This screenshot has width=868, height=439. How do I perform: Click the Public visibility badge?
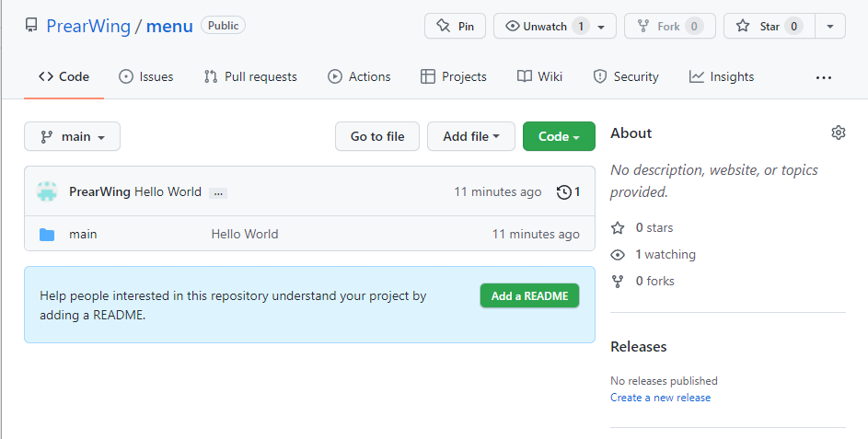pyautogui.click(x=223, y=26)
